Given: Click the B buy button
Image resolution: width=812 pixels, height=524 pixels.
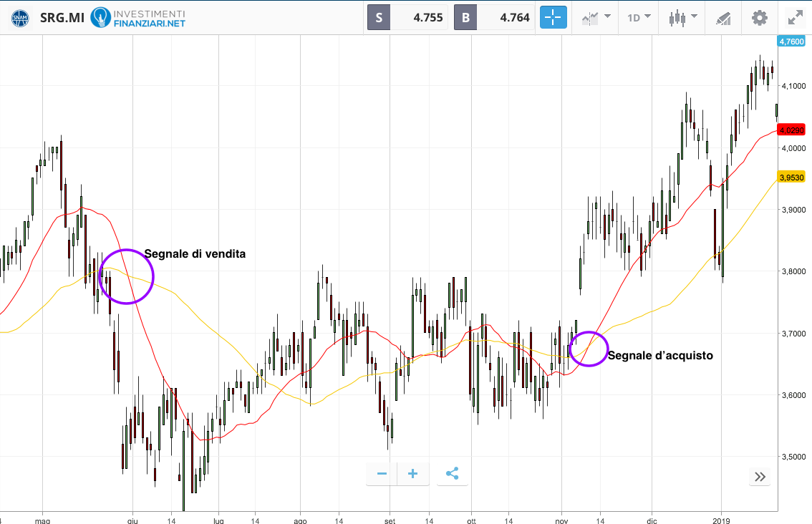Looking at the screenshot, I should click(x=465, y=17).
